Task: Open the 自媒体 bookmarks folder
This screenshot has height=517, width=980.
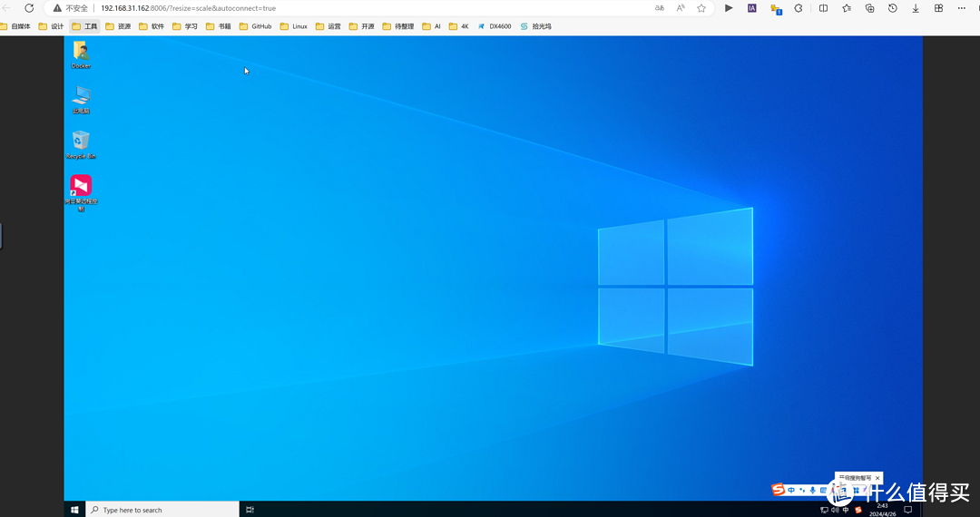Action: pyautogui.click(x=15, y=26)
